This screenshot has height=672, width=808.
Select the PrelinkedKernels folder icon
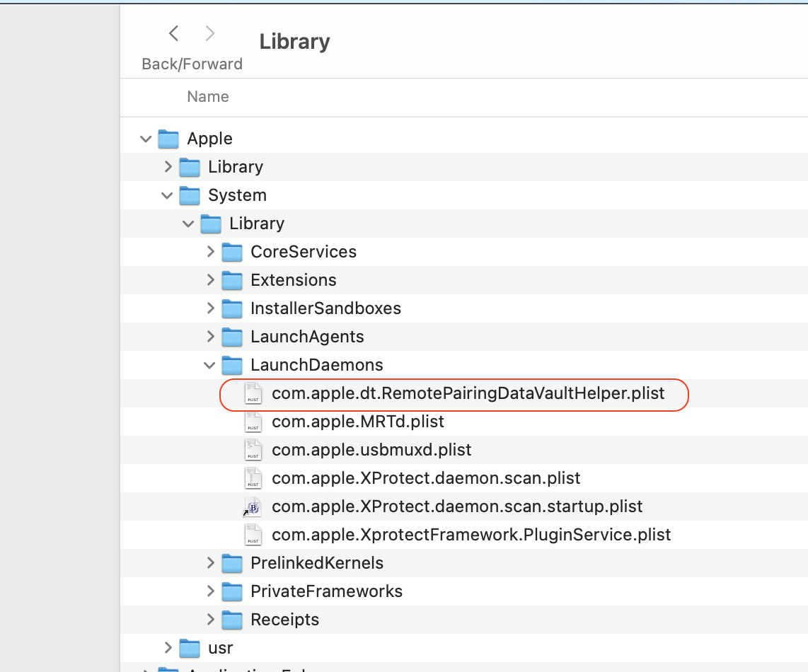pyautogui.click(x=232, y=563)
